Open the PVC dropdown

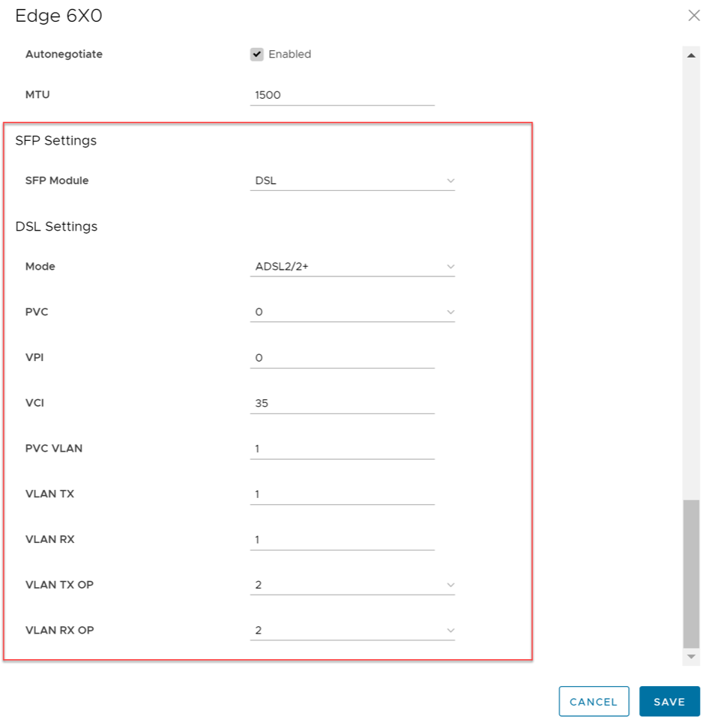pyautogui.click(x=352, y=312)
